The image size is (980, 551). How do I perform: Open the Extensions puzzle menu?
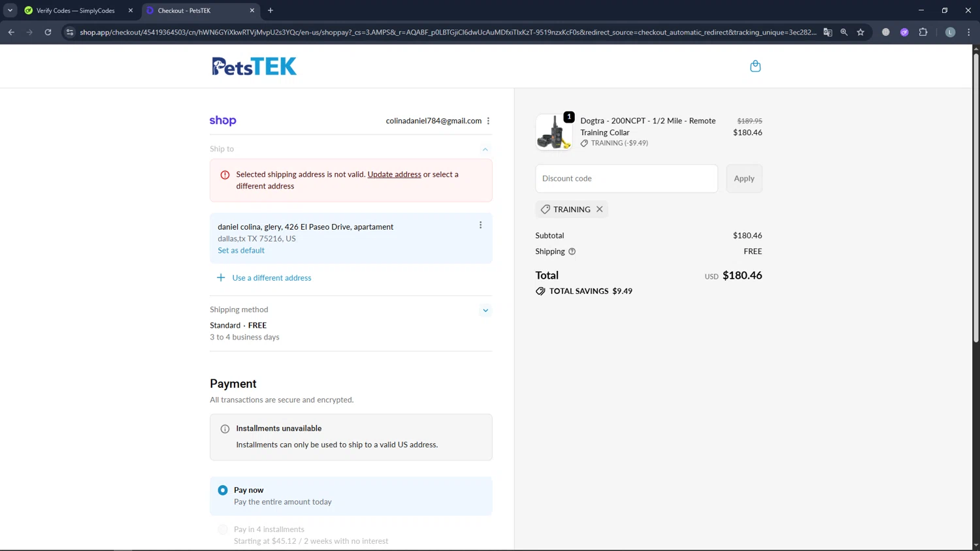click(923, 32)
